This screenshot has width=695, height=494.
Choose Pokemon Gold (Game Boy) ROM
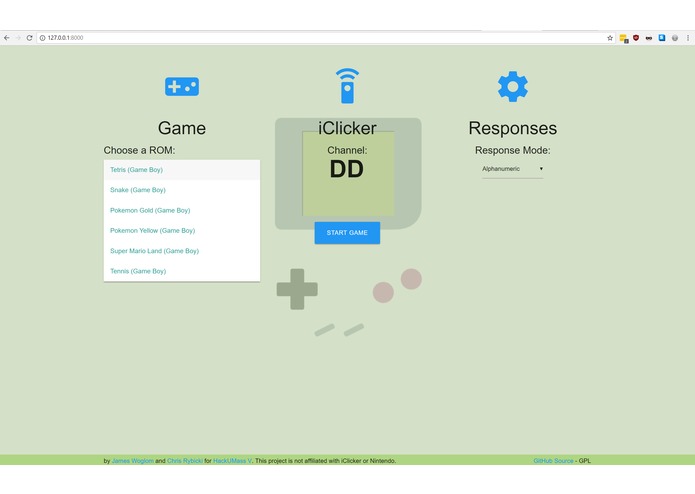click(182, 210)
